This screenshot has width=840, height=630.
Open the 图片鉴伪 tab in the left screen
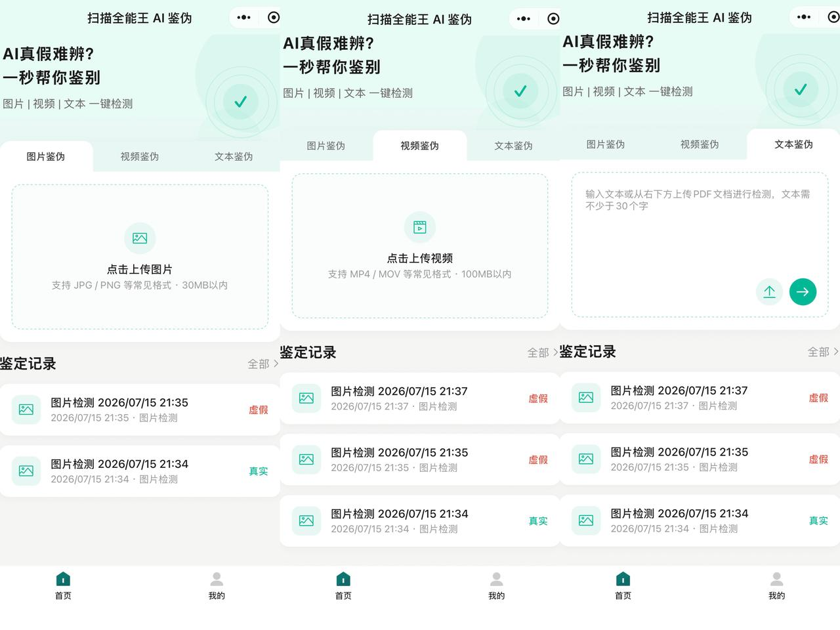tap(46, 156)
